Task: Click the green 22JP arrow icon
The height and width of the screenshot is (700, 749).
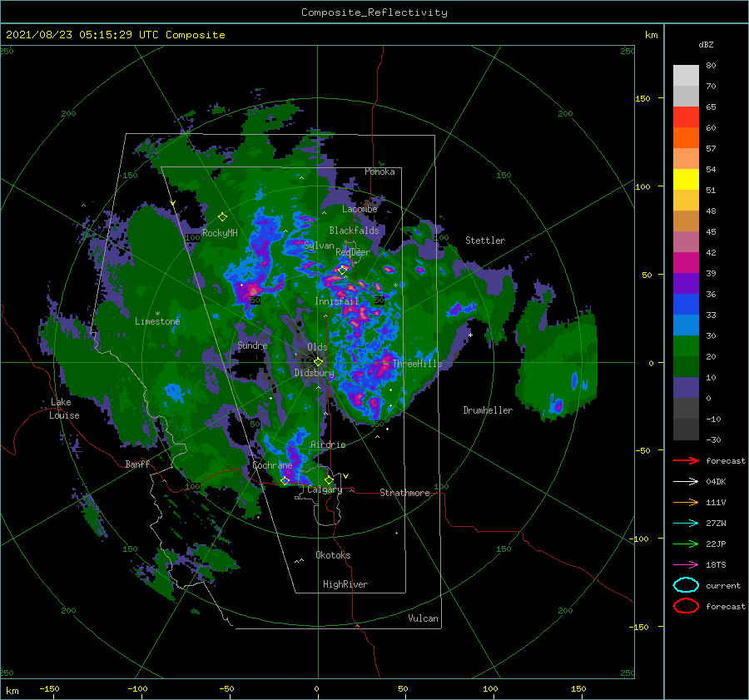Action: [x=686, y=544]
